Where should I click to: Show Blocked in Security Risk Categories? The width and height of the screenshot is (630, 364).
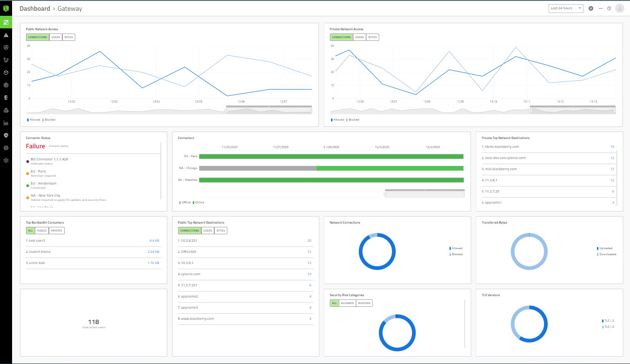coord(364,303)
